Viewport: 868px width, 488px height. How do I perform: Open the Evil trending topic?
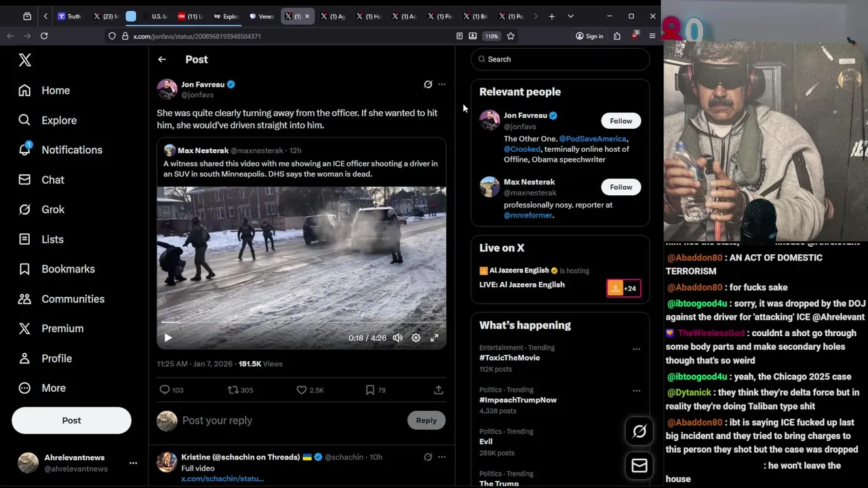coord(486,442)
